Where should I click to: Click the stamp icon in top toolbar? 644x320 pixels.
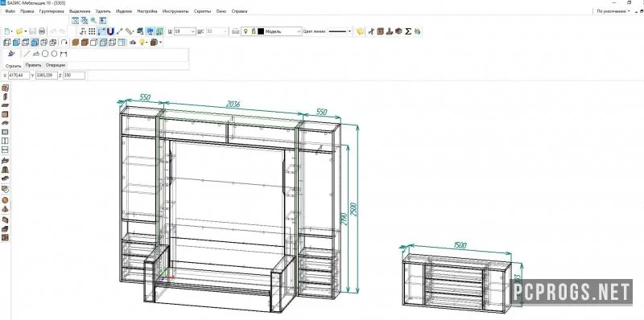point(390,31)
